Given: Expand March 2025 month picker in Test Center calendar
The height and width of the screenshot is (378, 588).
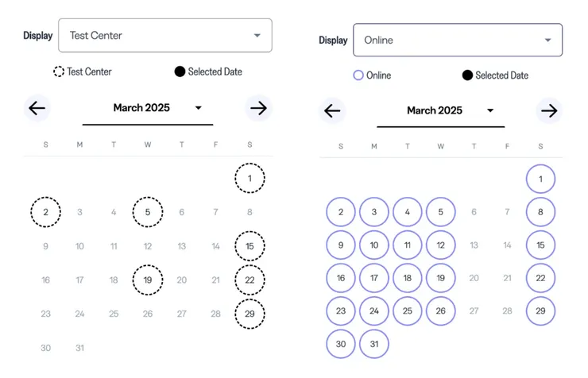Looking at the screenshot, I should [199, 108].
